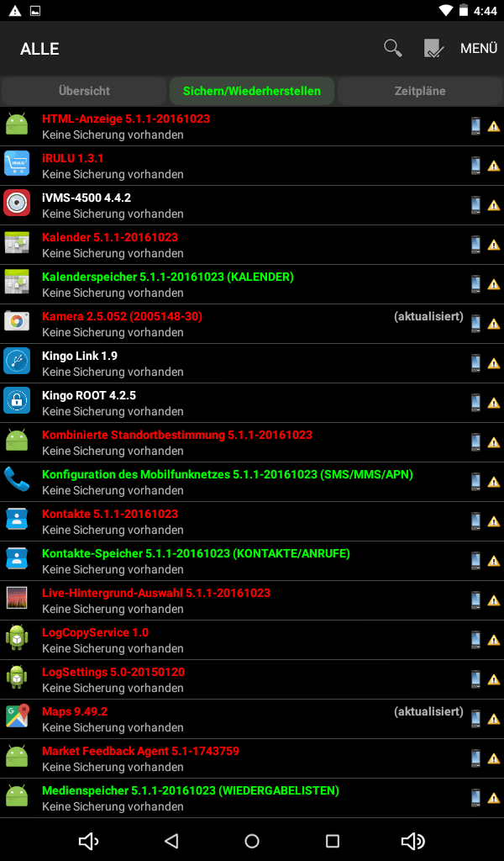Tap the warning triangle on iVMS-4500 row
The width and height of the screenshot is (504, 861).
pyautogui.click(x=494, y=205)
